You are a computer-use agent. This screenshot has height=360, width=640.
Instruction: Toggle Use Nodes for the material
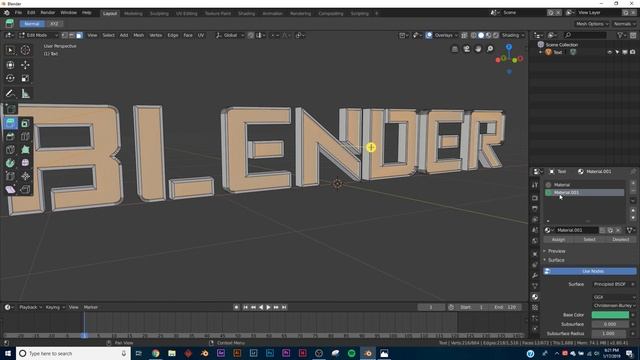tap(589, 271)
